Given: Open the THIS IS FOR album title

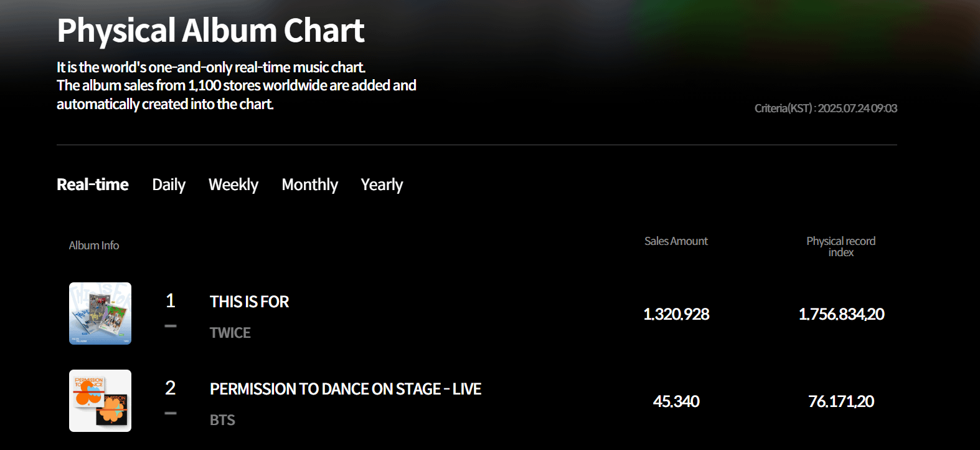Looking at the screenshot, I should point(249,302).
